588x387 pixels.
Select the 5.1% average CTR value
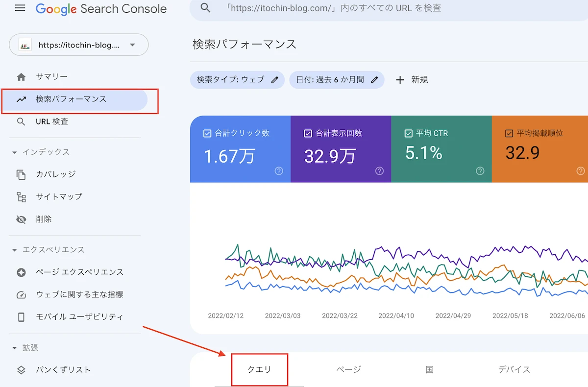pyautogui.click(x=424, y=153)
